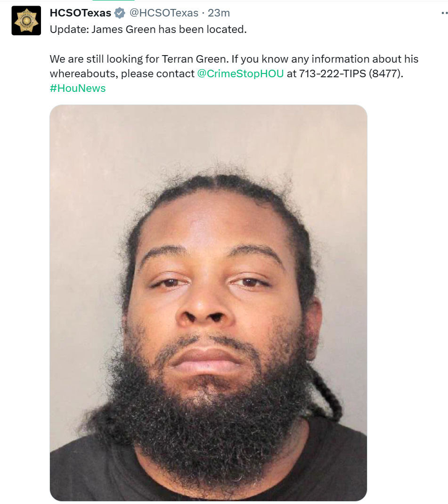
Task: Click the words 'any information about his'
Action: pyautogui.click(x=355, y=59)
